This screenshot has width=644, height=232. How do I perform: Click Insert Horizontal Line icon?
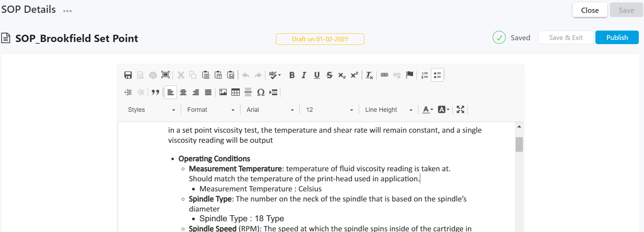(x=248, y=92)
